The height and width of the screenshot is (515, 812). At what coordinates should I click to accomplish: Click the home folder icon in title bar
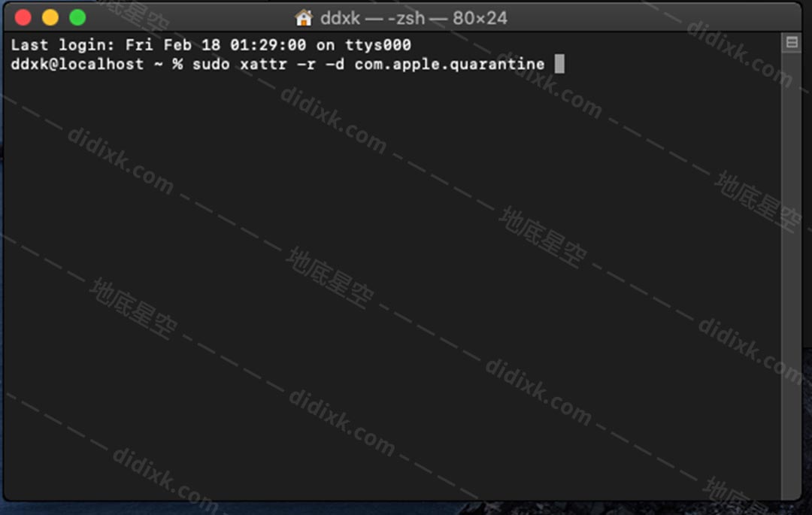pos(304,18)
